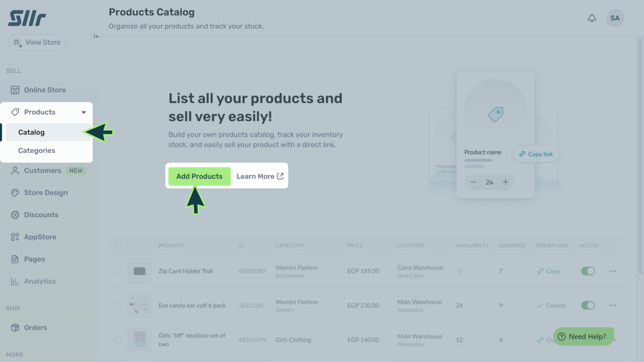Screen dimensions: 644x362
Task: Click the Online Store sidebar icon
Action: pyautogui.click(x=15, y=90)
